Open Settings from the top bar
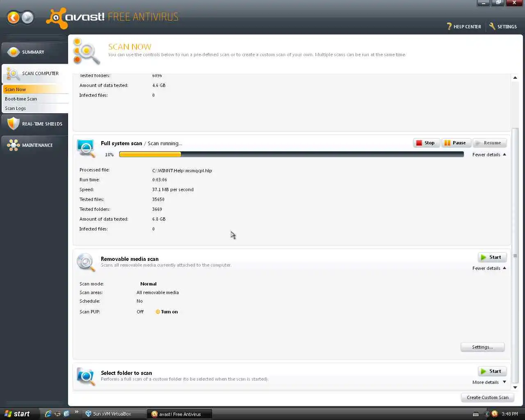Screen dimensions: 525x420 coord(503,26)
